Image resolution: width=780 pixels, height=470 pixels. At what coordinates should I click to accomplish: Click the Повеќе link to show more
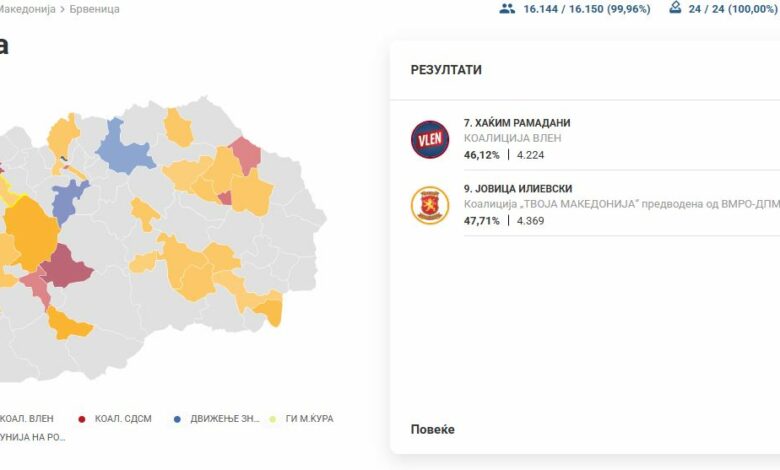432,429
